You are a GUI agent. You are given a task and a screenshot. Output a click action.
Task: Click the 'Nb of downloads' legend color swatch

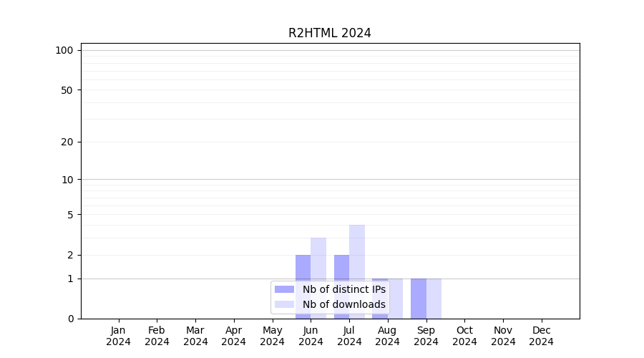(284, 304)
